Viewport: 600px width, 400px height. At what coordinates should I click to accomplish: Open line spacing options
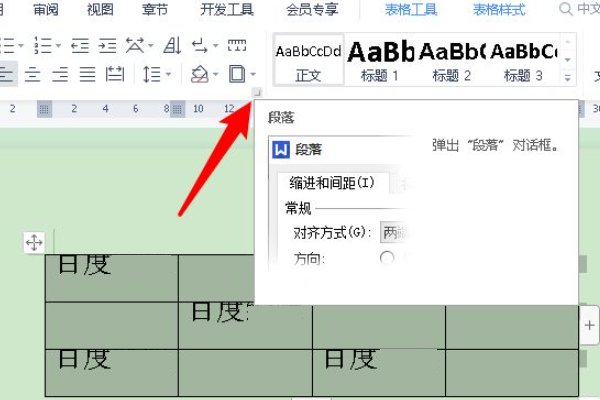pos(152,74)
